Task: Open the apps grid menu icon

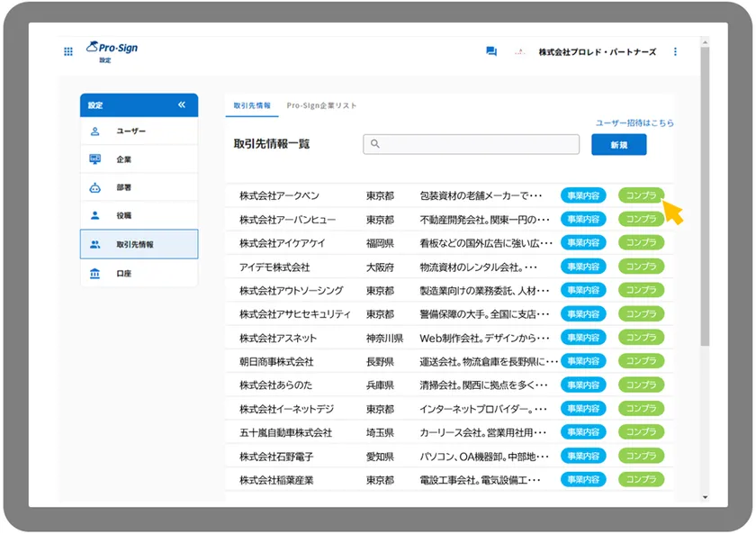Action: click(x=68, y=51)
